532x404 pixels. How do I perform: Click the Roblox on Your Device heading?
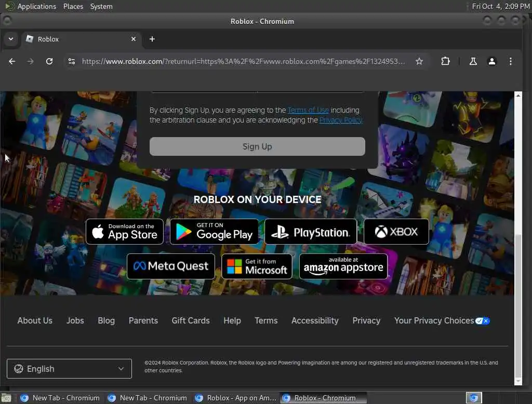(x=257, y=199)
